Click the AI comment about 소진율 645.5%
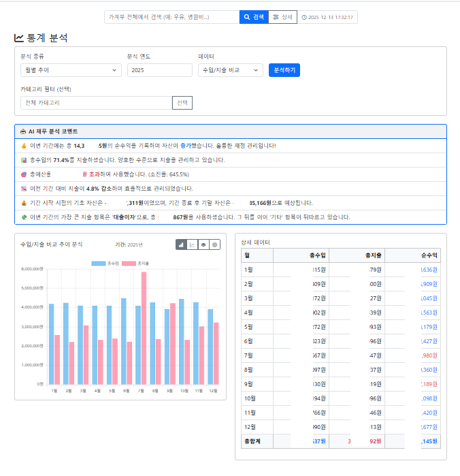Image resolution: width=460 pixels, height=476 pixels. [x=231, y=174]
